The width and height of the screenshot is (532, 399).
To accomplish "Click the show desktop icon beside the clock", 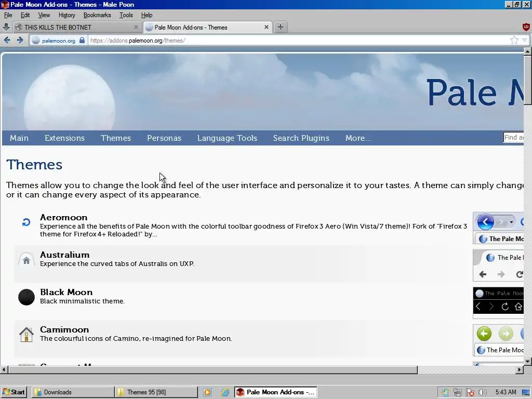I will (526, 392).
